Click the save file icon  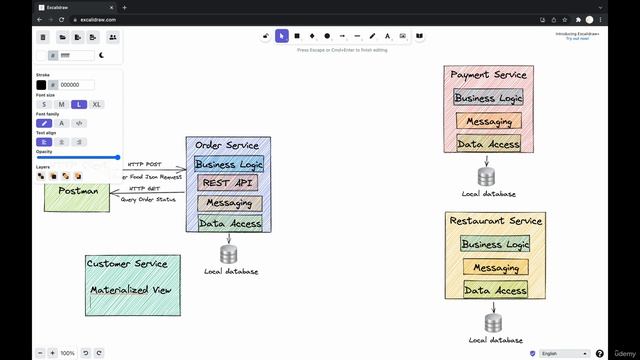pos(78,38)
